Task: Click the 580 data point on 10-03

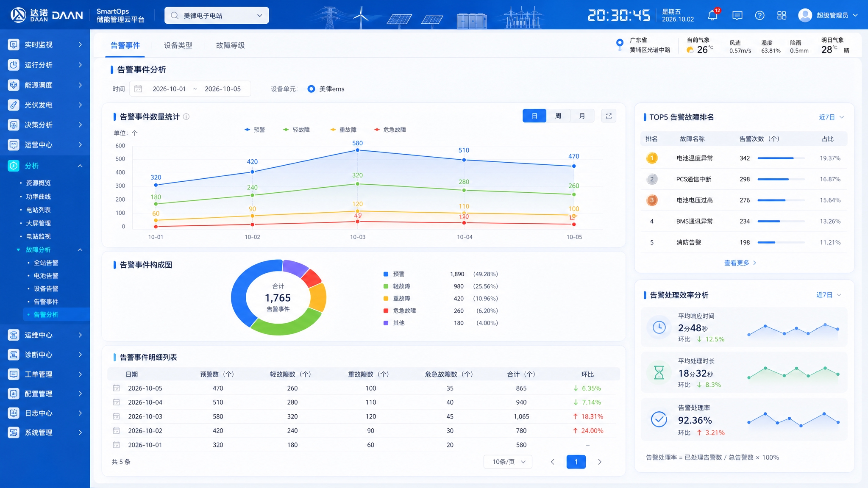Action: (x=357, y=150)
